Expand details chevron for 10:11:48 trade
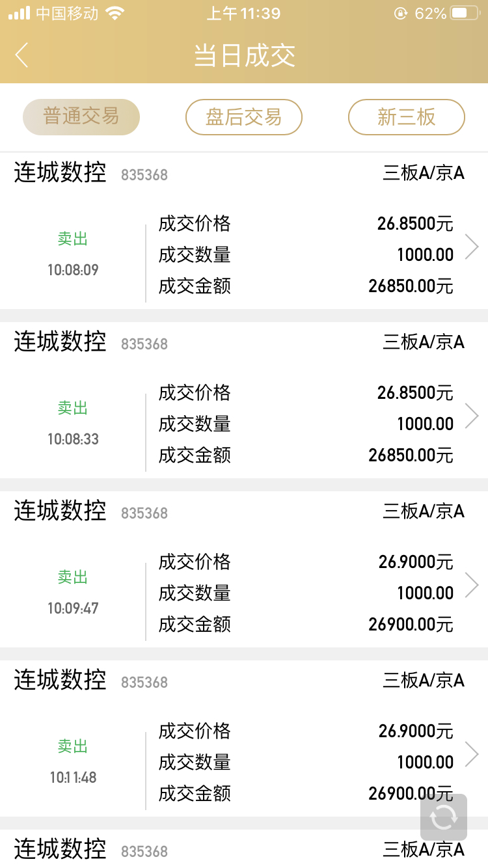The image size is (488, 868). click(x=472, y=754)
